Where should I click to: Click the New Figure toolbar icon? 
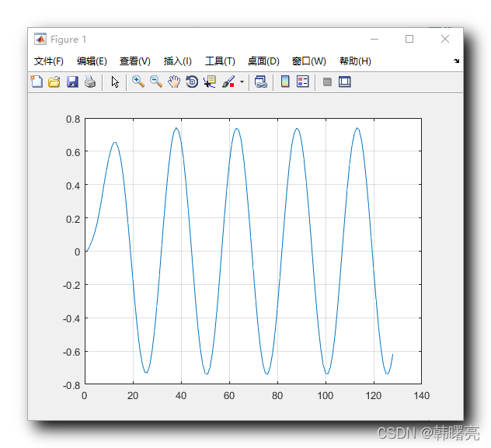(x=37, y=82)
